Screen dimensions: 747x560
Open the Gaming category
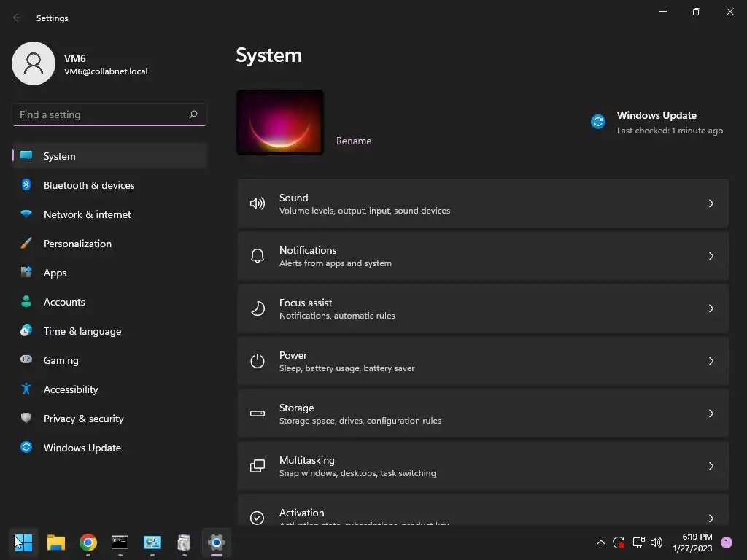point(109,360)
